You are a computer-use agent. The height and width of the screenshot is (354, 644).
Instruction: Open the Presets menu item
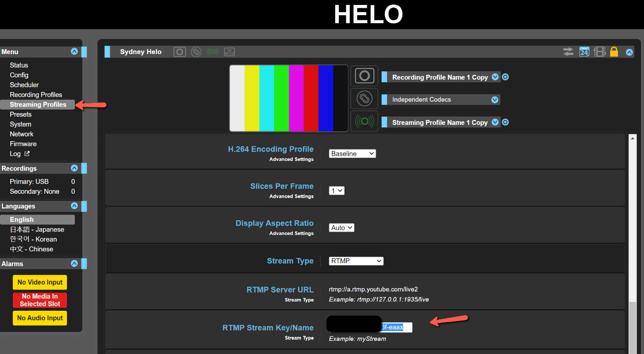[x=21, y=114]
